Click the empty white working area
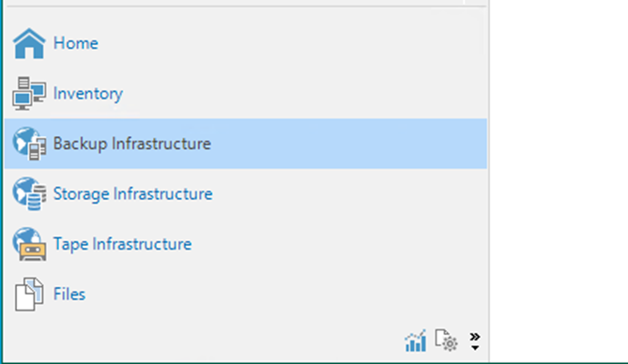The image size is (628, 364). [x=559, y=180]
